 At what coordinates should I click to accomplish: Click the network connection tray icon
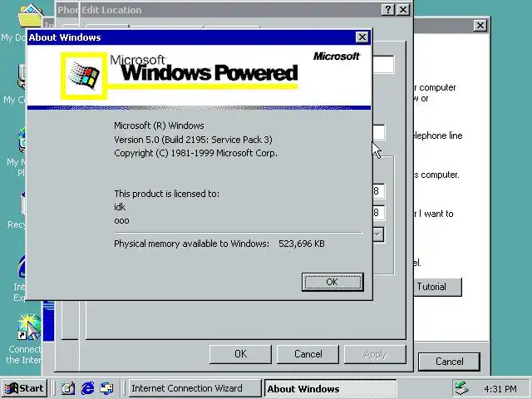(461, 388)
